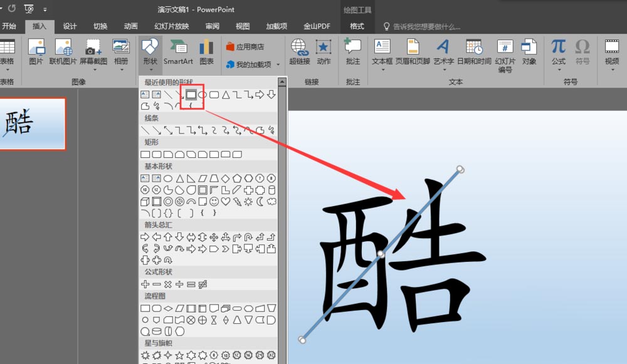Select the not-equal sign under 公式形状
This screenshot has height=364, width=627.
(x=203, y=284)
